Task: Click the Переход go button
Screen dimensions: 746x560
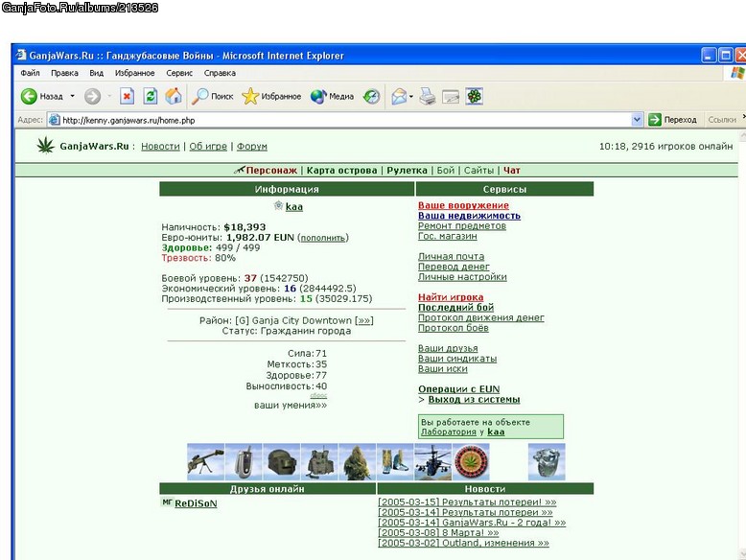Action: (673, 120)
